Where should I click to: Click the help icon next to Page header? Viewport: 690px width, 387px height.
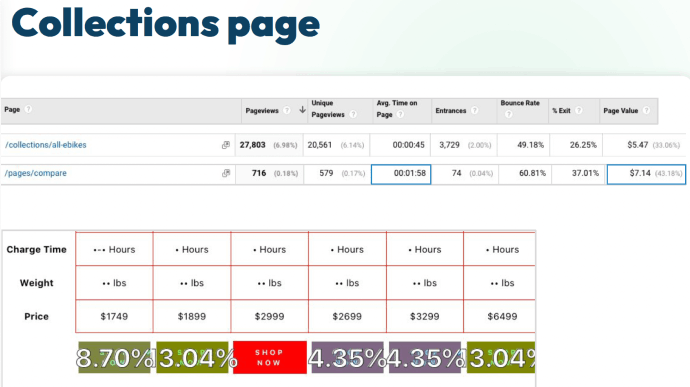(x=28, y=109)
